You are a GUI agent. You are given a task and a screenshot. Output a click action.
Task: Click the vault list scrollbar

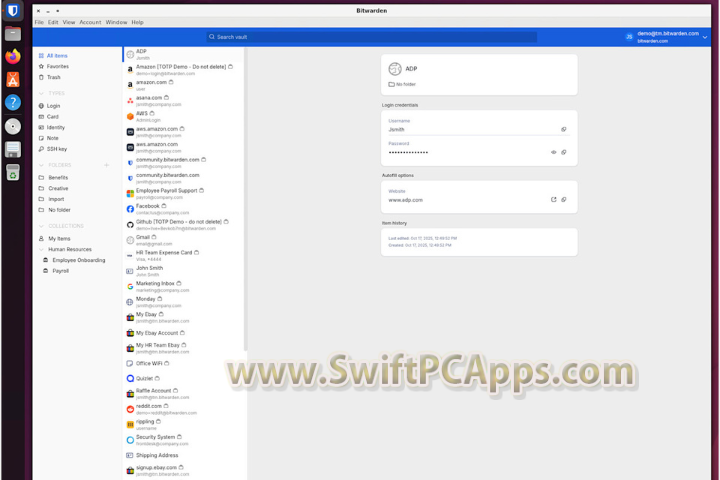click(x=246, y=200)
